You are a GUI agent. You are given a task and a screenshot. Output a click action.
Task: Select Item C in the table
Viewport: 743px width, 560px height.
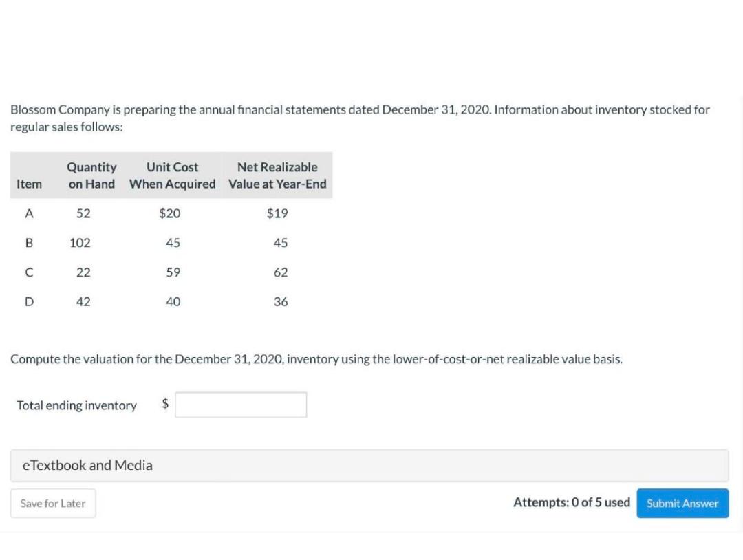click(28, 272)
